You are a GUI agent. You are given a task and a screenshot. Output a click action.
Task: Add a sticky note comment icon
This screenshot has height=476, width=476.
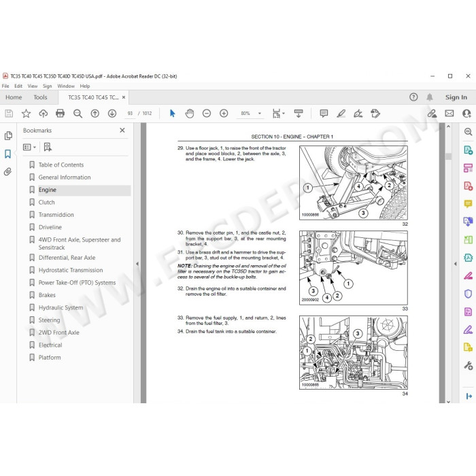pos(324,114)
